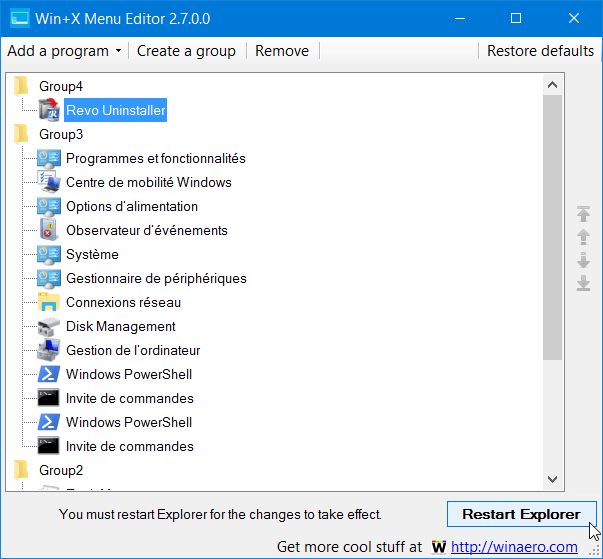Move the item down one position
This screenshot has width=603, height=559.
[583, 260]
